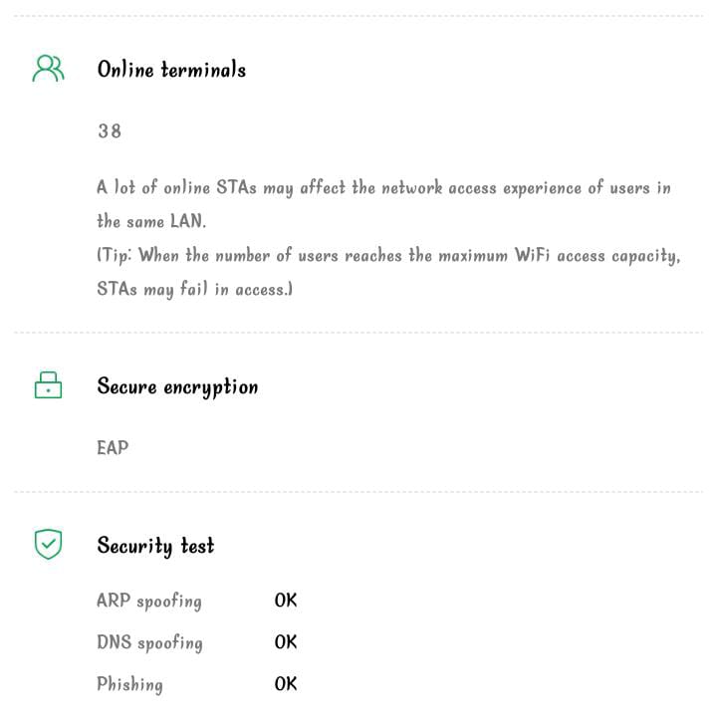Click the dashed divider above Secure encryption

point(358,333)
